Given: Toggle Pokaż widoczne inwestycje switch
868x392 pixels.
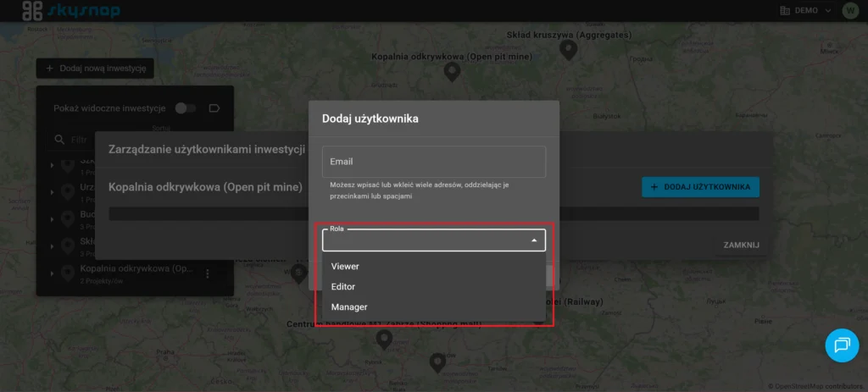Looking at the screenshot, I should [185, 108].
